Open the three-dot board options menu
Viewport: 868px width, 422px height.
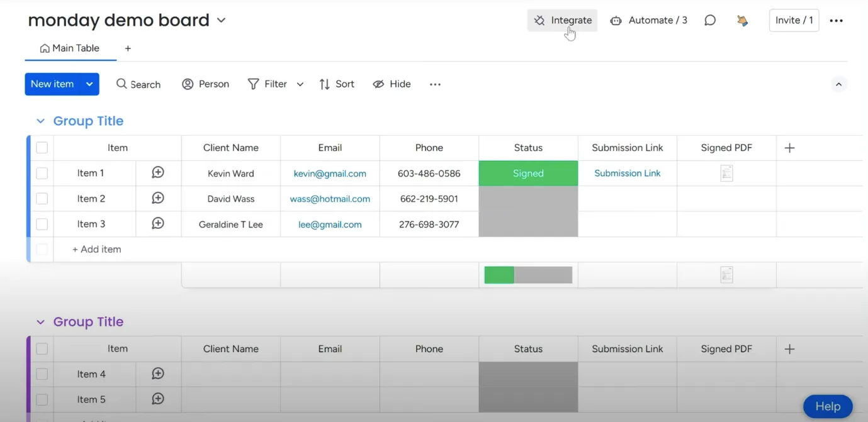pos(836,21)
